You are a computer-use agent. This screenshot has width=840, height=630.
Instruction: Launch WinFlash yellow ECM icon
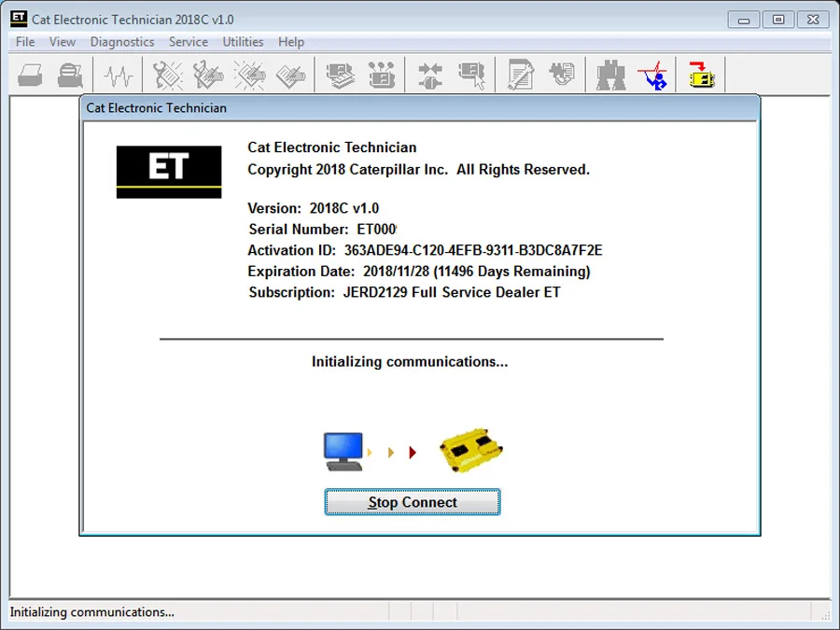[x=701, y=75]
